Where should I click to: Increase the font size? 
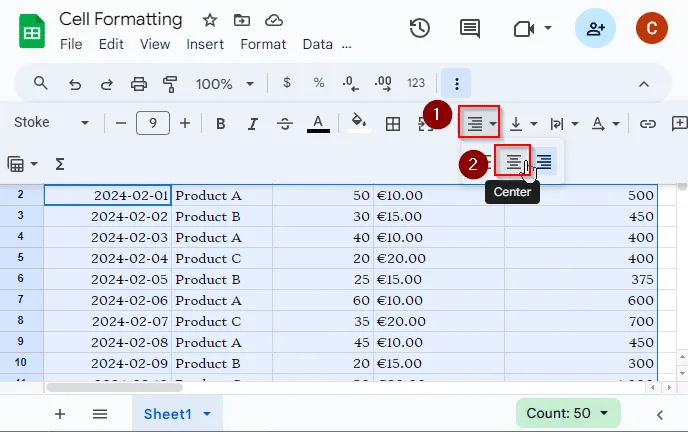tap(185, 124)
